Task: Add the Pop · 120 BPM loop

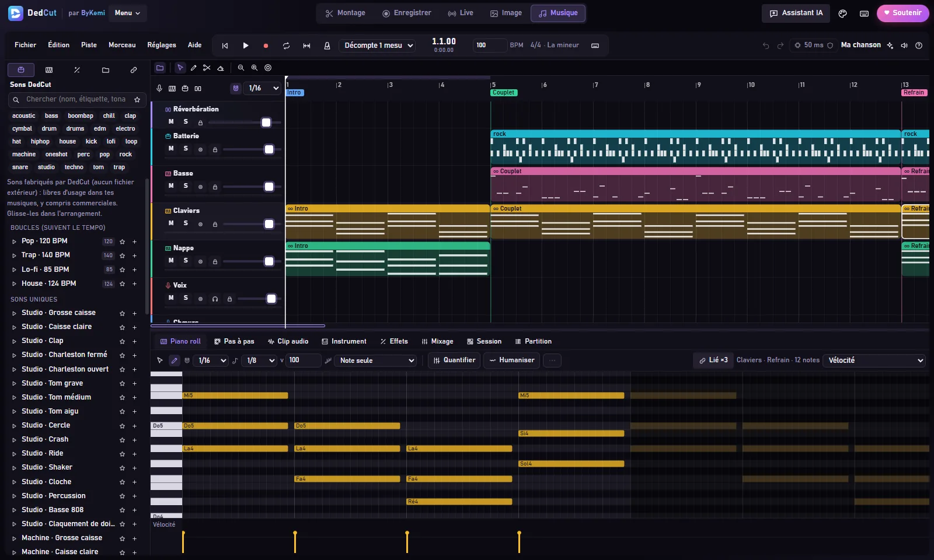Action: 134,242
